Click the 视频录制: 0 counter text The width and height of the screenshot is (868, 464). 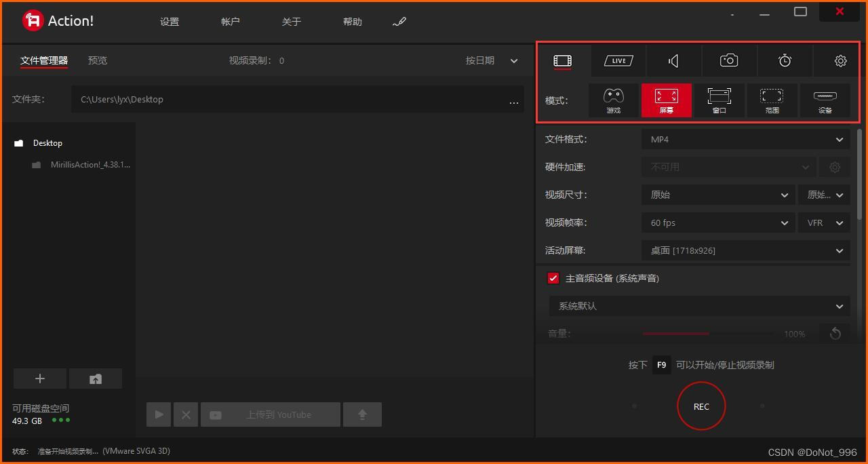[256, 60]
